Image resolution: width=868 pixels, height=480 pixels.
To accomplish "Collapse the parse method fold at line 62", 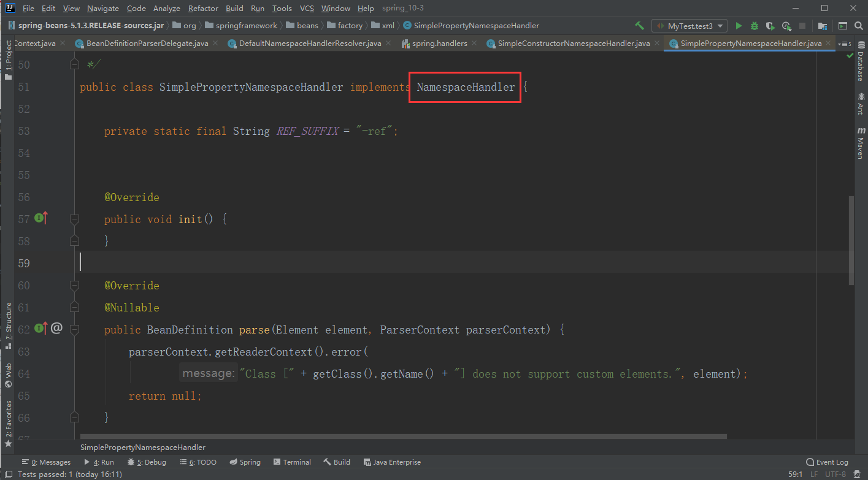I will click(74, 329).
